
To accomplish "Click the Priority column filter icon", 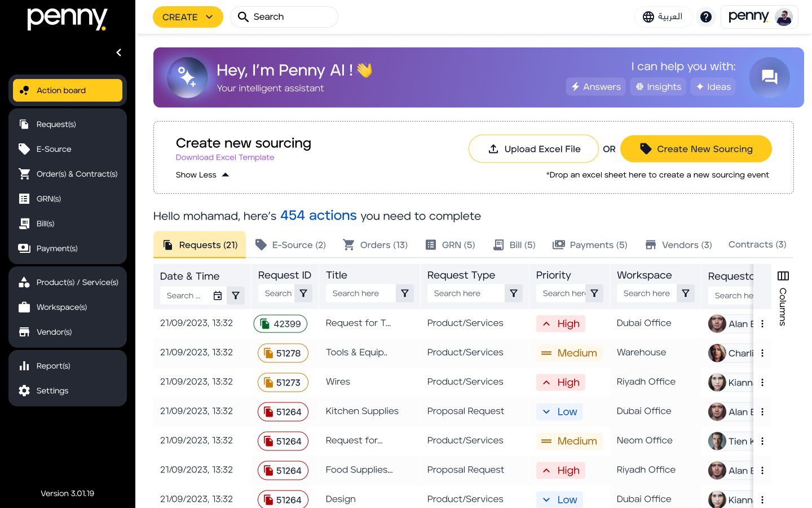I will [x=594, y=294].
